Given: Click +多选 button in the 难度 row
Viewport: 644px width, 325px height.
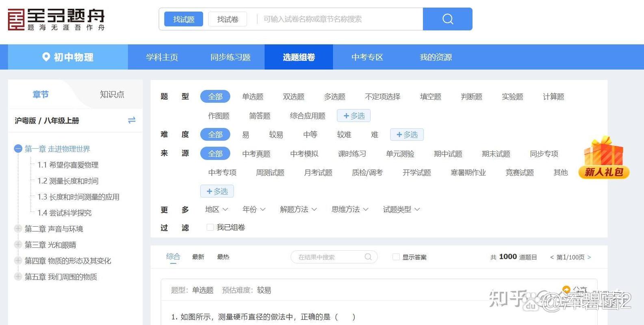Looking at the screenshot, I should (x=407, y=134).
